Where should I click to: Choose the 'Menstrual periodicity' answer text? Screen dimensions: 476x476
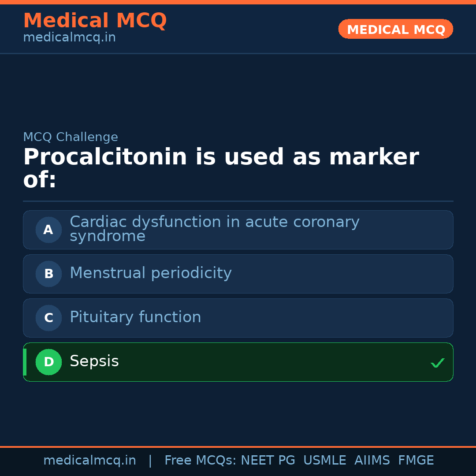(151, 273)
